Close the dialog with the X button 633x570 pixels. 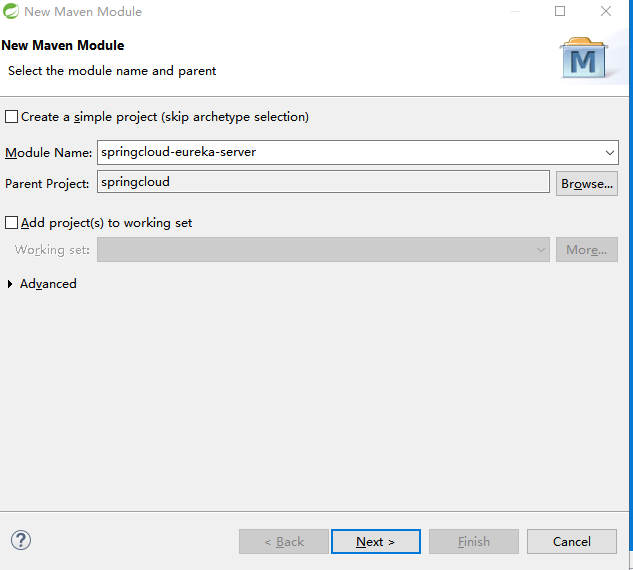(x=606, y=11)
